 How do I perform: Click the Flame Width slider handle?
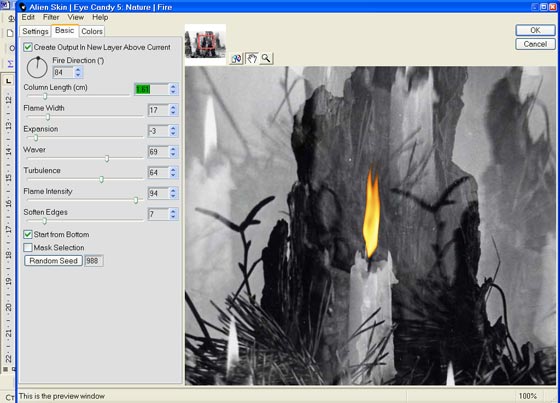coord(48,117)
